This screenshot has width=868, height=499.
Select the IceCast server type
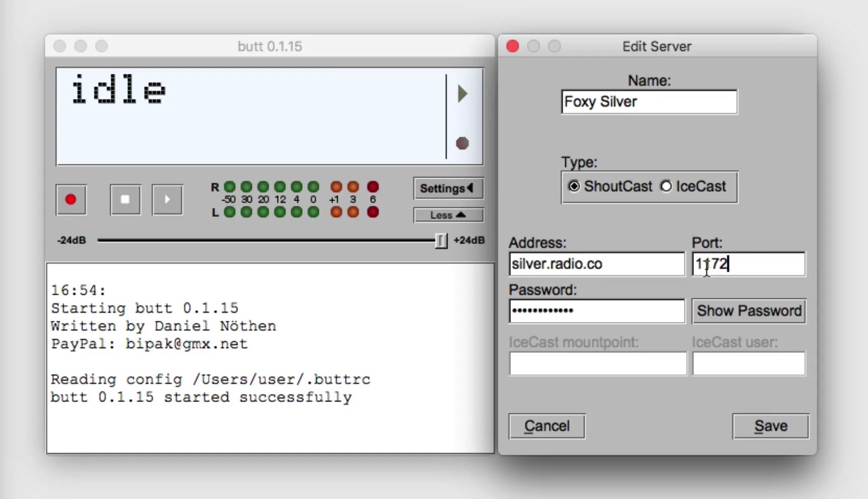point(666,186)
